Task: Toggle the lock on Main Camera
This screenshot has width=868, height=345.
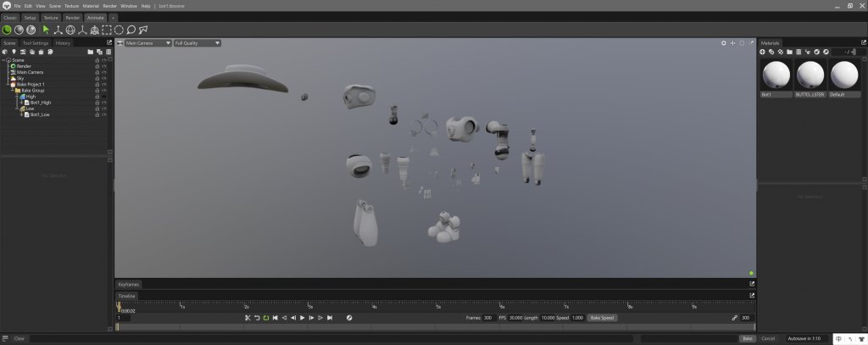Action: [97, 72]
